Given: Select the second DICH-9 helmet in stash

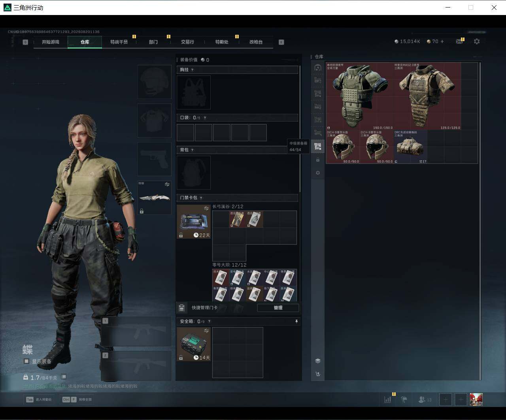Looking at the screenshot, I should 376,147.
